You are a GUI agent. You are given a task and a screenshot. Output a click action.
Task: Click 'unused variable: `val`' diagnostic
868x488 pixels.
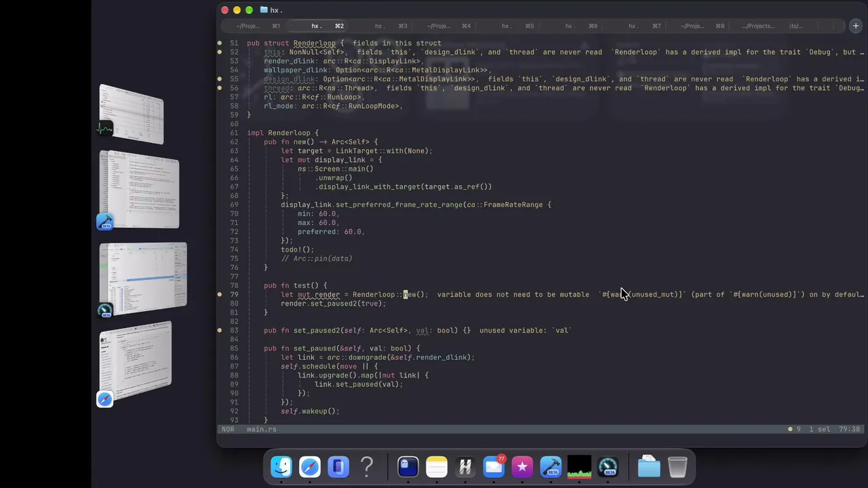point(526,331)
